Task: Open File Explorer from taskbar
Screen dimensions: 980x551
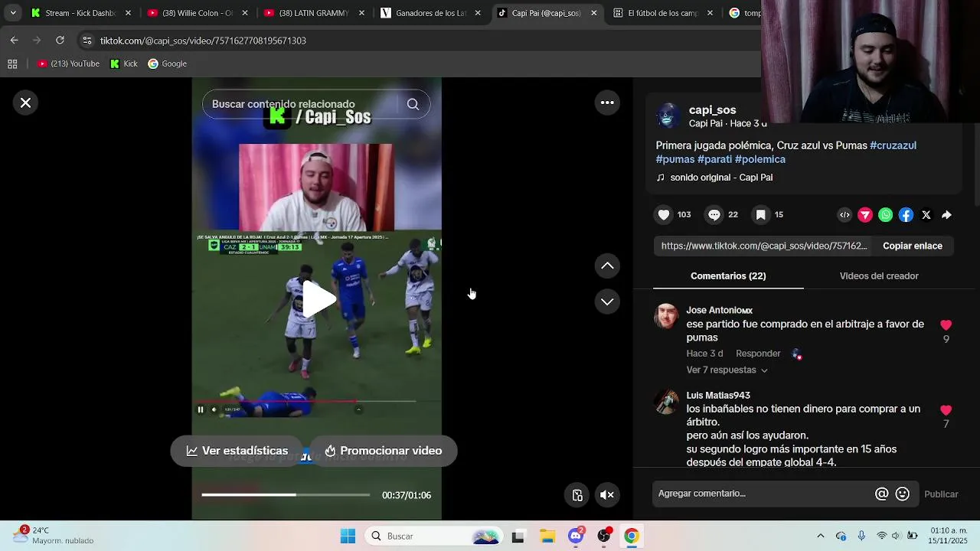Action: 547,536
